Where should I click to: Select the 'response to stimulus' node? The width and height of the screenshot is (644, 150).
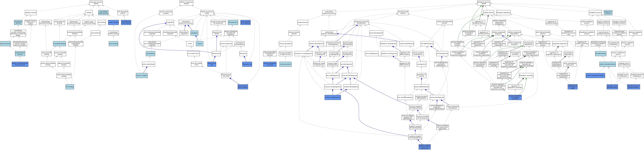608,12
